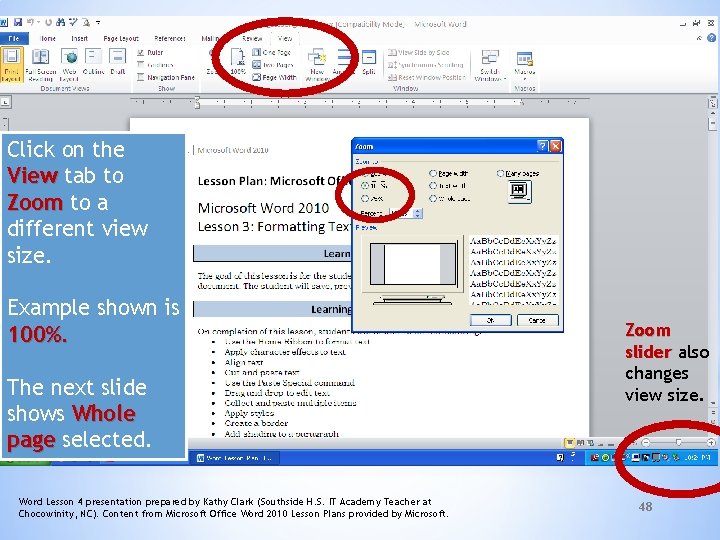Click Cancel in the Zoom dialog
Image resolution: width=720 pixels, height=540 pixels.
pos(537,320)
